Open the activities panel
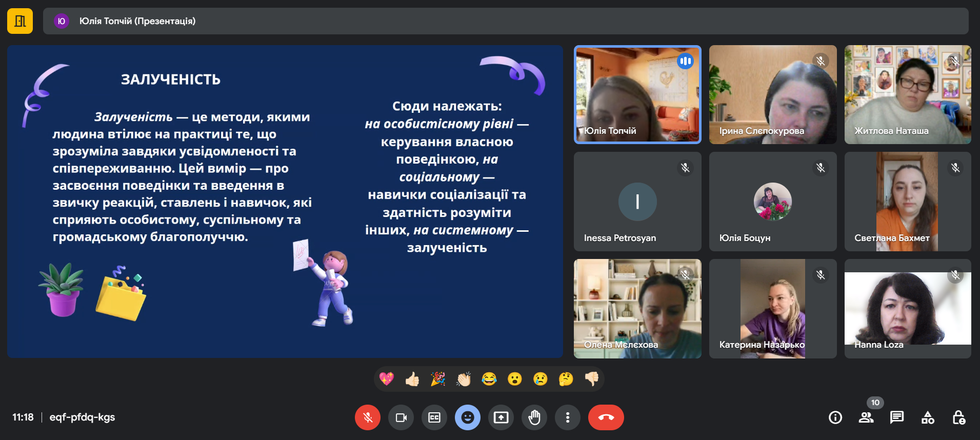This screenshot has height=440, width=980. coord(928,417)
